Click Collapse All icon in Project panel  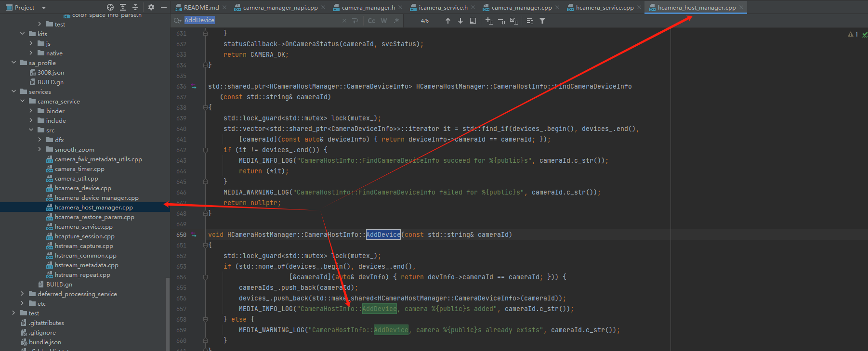point(135,7)
